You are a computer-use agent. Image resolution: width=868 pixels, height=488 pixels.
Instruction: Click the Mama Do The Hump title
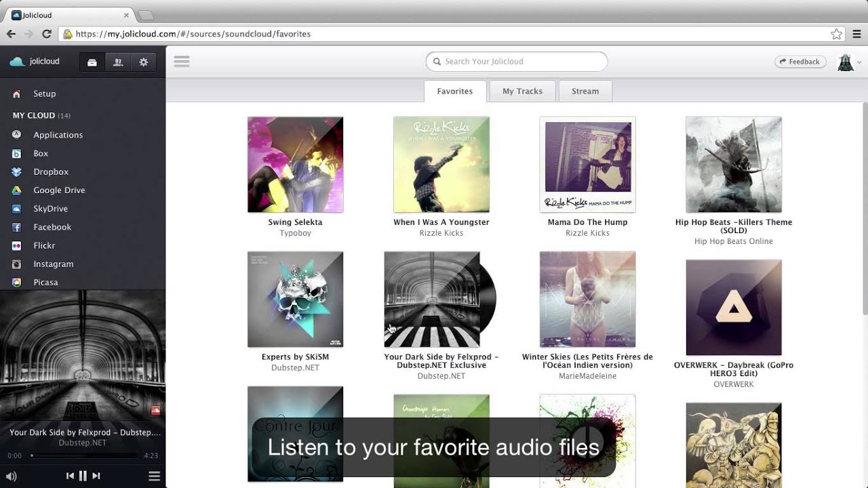(587, 222)
